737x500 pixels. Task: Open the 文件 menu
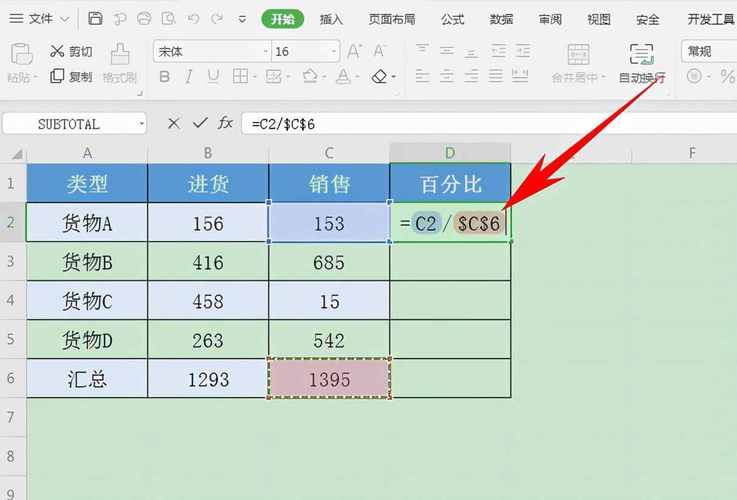(39, 19)
